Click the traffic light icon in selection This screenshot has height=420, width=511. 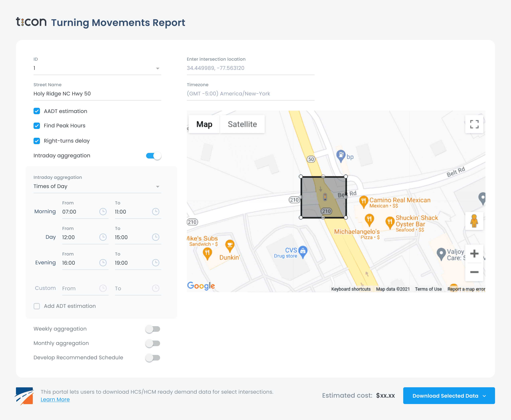tap(325, 197)
